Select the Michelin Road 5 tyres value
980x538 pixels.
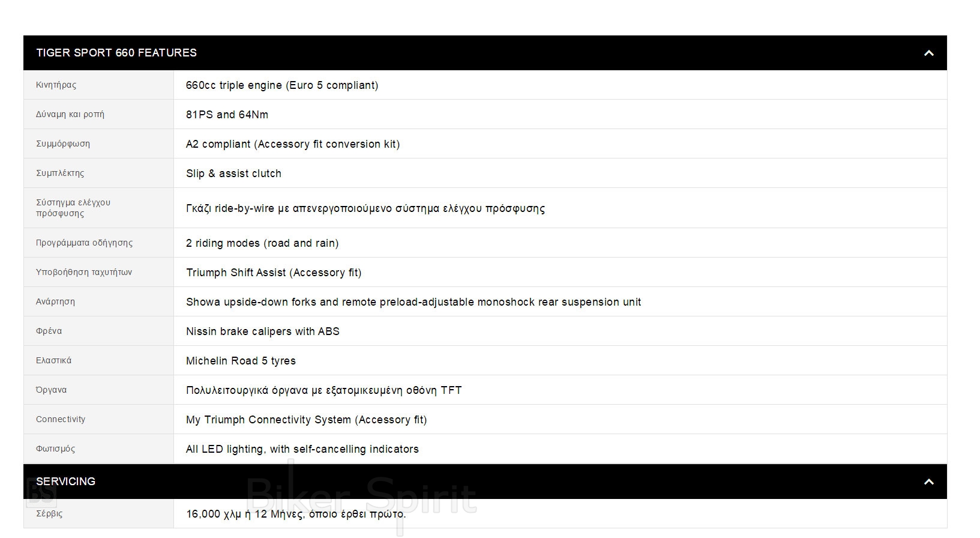(241, 361)
